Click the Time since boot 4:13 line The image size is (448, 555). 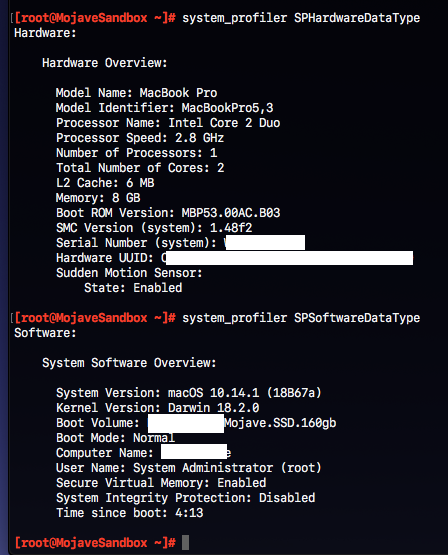coord(130,513)
